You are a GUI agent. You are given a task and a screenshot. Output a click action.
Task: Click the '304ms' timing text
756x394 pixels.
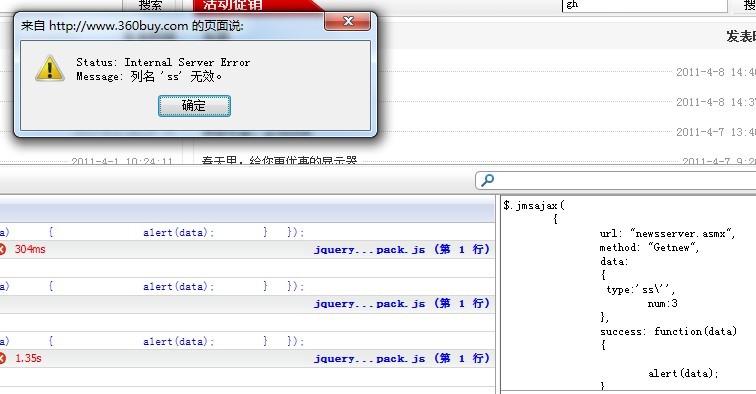30,249
